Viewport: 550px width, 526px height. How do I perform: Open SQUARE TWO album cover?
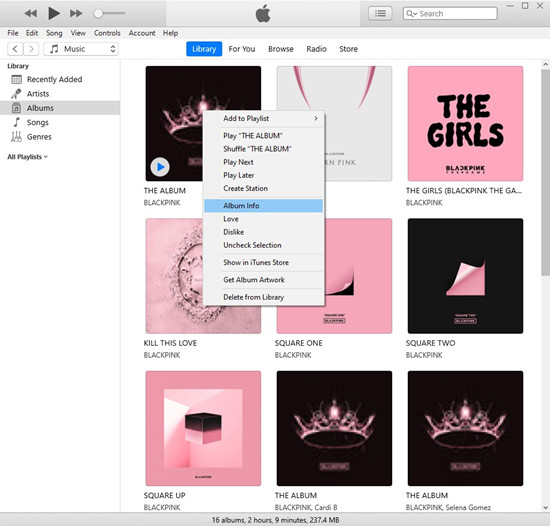click(465, 276)
